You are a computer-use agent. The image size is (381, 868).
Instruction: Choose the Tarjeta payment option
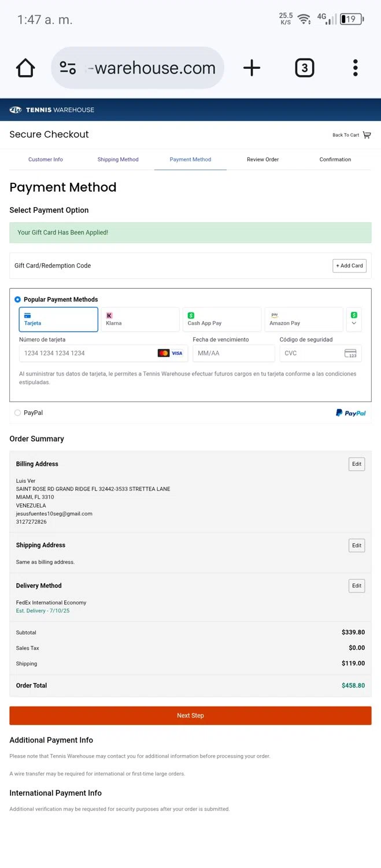coord(58,319)
